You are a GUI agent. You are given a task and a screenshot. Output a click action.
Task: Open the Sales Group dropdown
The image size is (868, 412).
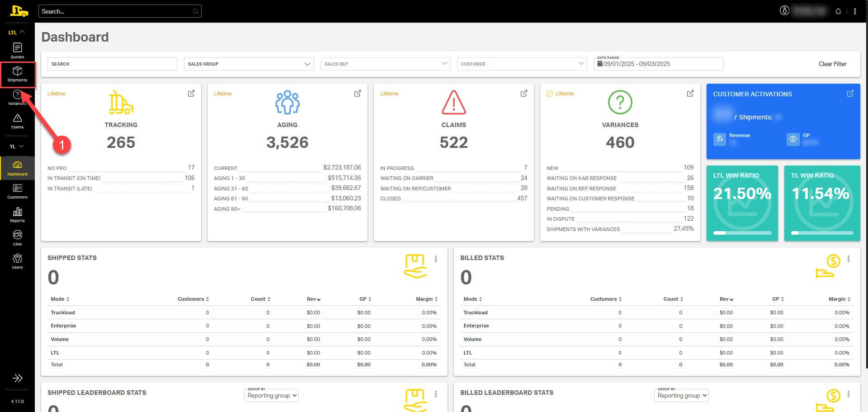click(x=249, y=64)
